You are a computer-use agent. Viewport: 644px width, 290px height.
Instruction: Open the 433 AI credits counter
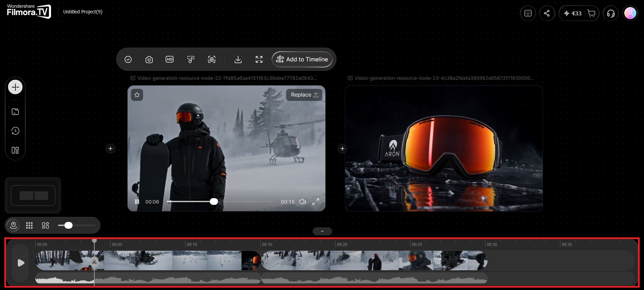coord(572,13)
